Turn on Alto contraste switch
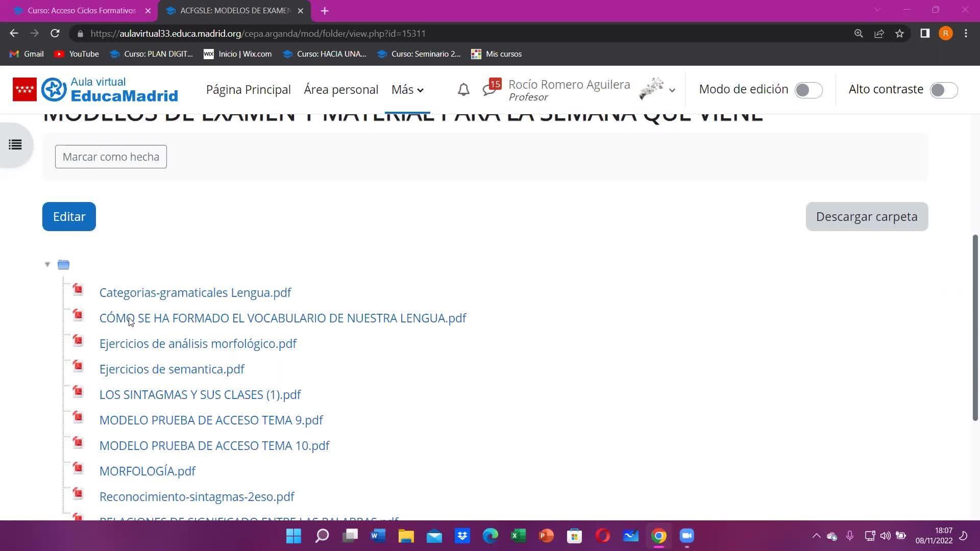The height and width of the screenshot is (551, 980). coord(943,90)
